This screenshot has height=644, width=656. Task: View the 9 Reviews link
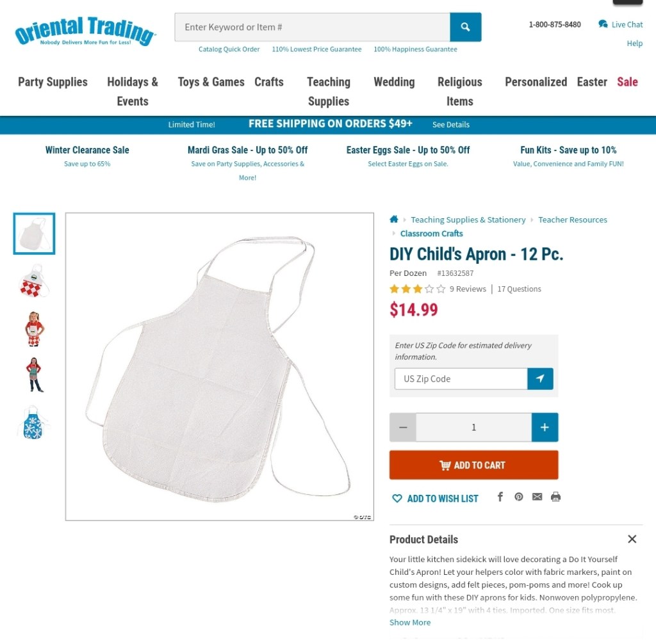[x=468, y=289]
